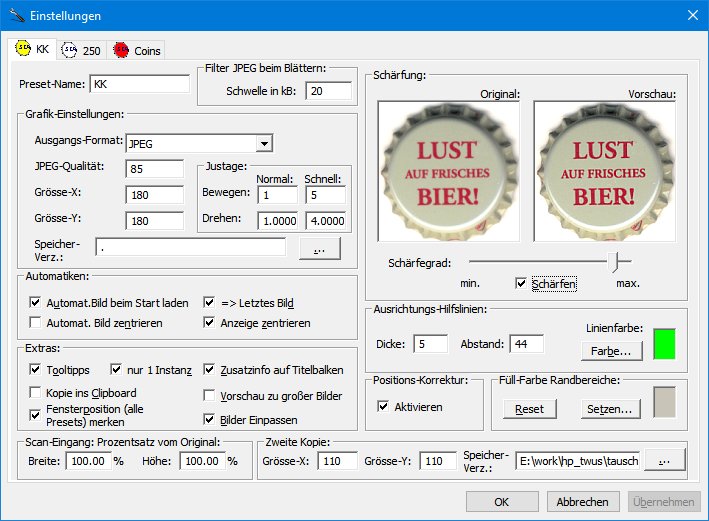The width and height of the screenshot is (709, 521).
Task: Open the Ausgangs-Format dropdown
Action: 264,142
